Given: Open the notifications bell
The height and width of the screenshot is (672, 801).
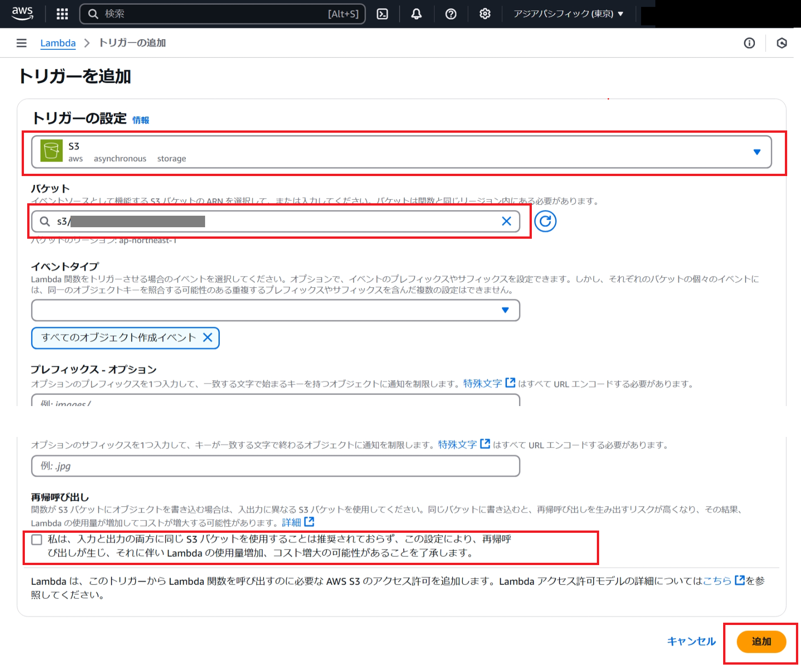Looking at the screenshot, I should [416, 14].
